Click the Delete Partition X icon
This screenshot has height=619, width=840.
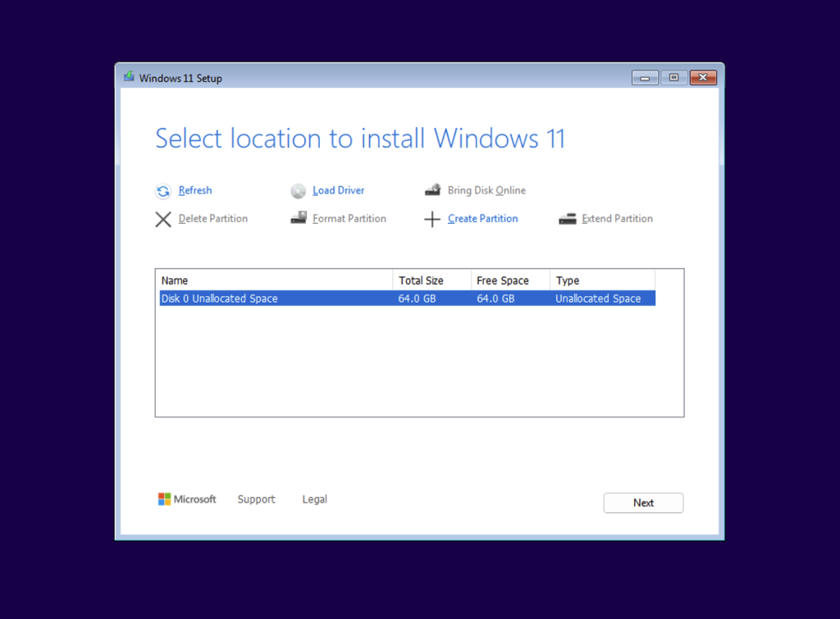163,219
